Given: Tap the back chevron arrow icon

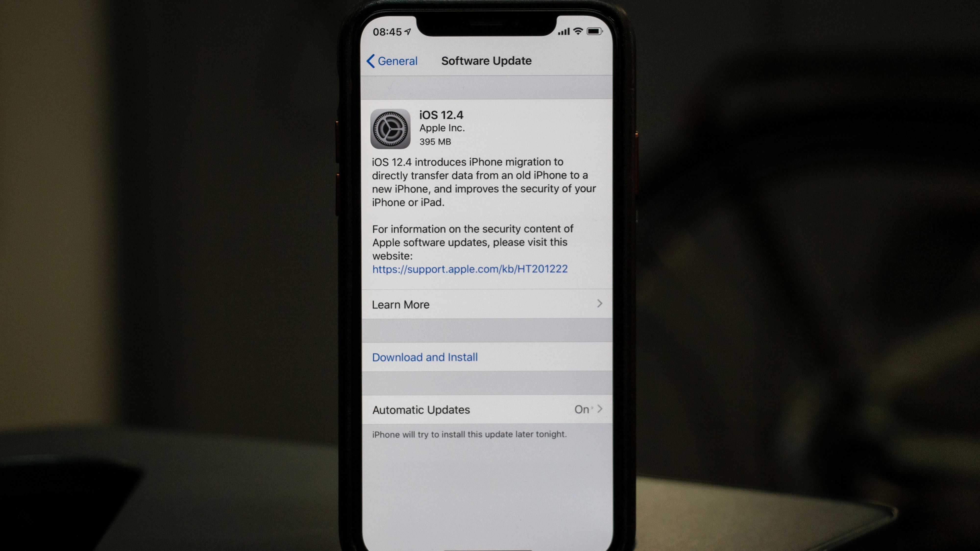Looking at the screenshot, I should pyautogui.click(x=369, y=60).
